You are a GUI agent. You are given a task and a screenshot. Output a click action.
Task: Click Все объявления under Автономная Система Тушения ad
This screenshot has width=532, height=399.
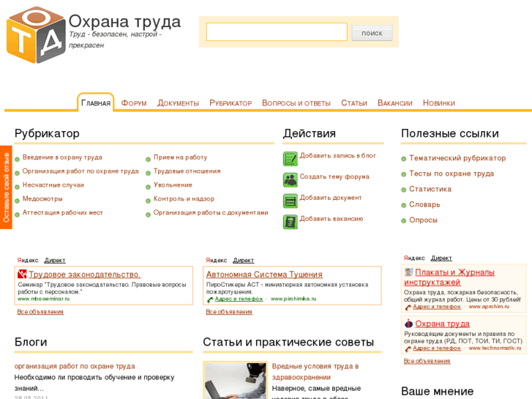pyautogui.click(x=229, y=312)
